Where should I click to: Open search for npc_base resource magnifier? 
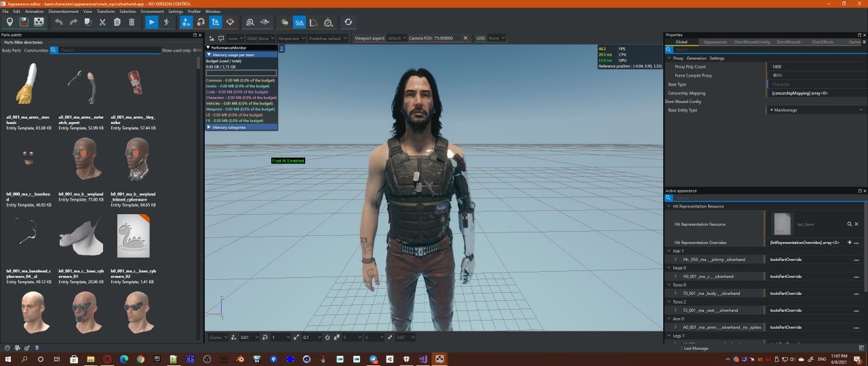tap(849, 224)
